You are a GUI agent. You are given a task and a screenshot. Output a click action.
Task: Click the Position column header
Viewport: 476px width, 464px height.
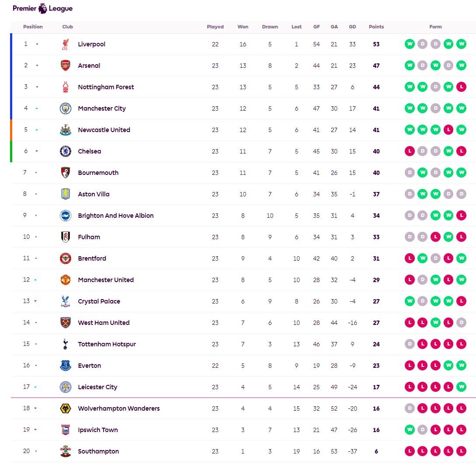tap(33, 27)
